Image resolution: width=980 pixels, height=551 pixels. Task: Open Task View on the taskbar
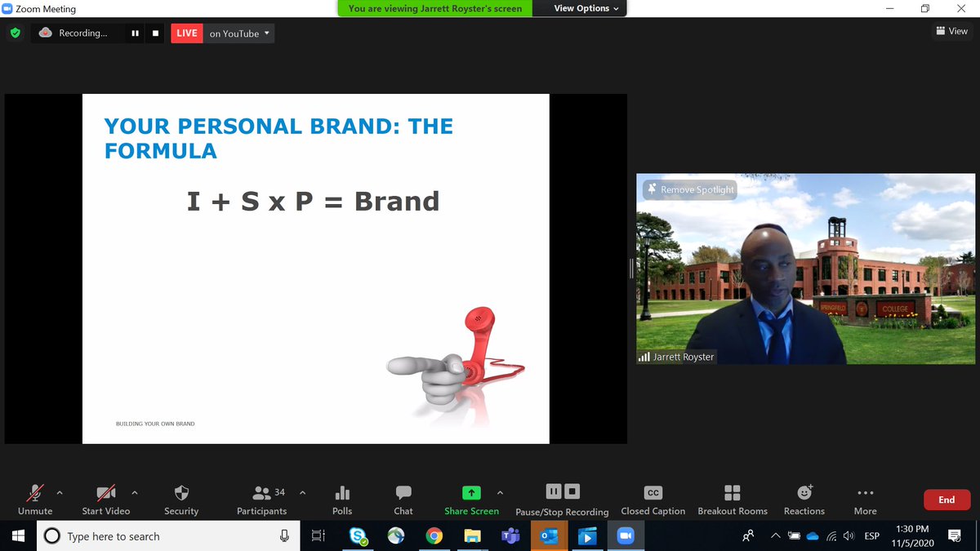click(318, 536)
